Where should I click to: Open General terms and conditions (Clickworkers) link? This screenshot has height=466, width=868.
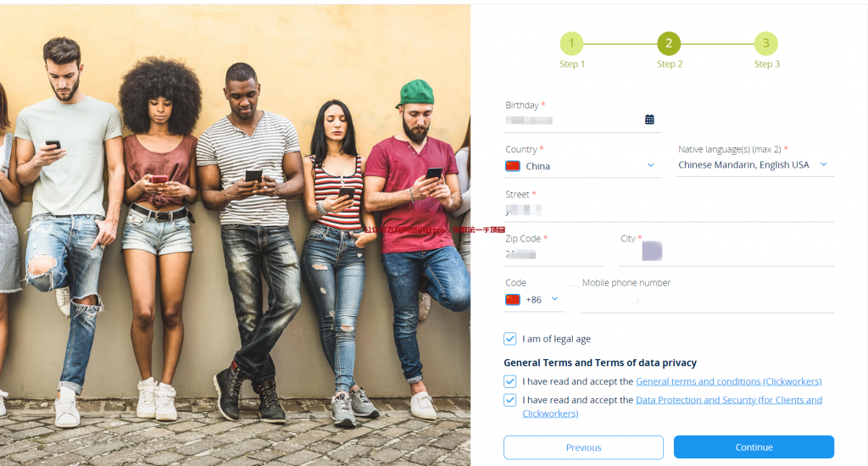tap(728, 381)
